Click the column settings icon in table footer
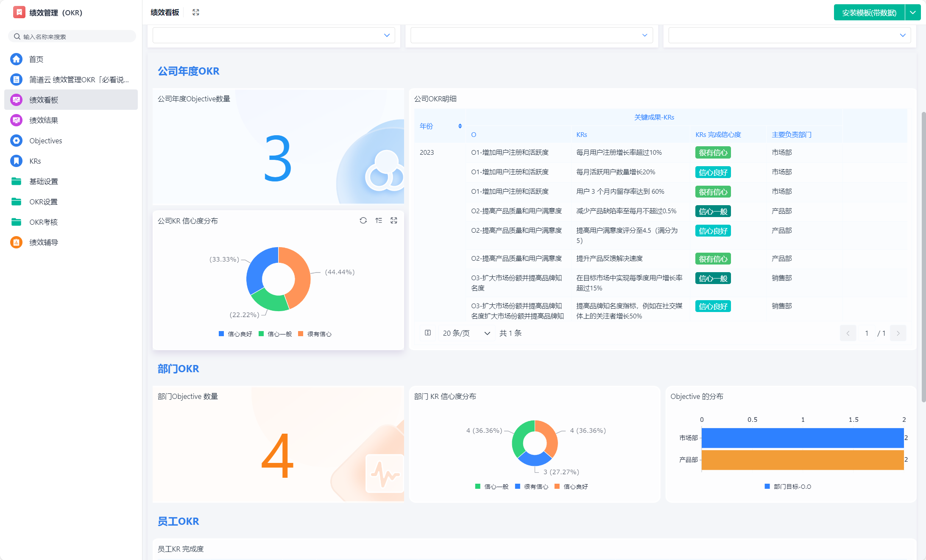This screenshot has width=926, height=560. tap(428, 333)
